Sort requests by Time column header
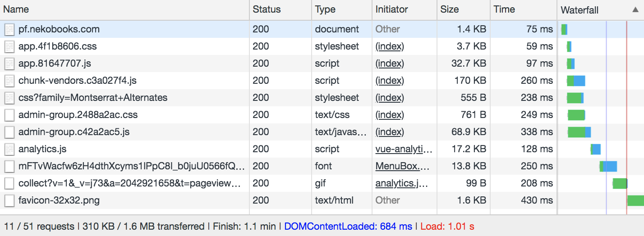The height and width of the screenshot is (236, 644). (504, 9)
